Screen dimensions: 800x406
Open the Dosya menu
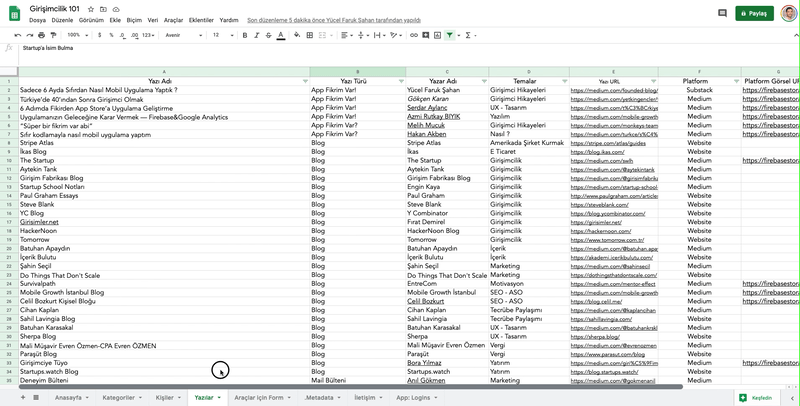pos(37,20)
